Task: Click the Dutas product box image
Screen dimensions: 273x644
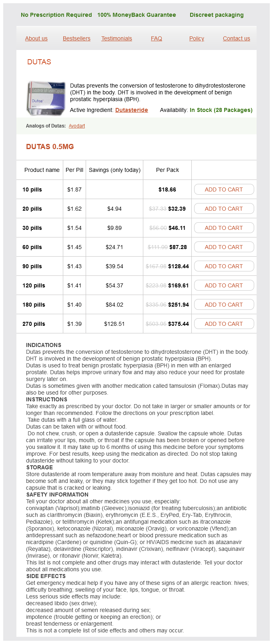Action: pos(46,98)
